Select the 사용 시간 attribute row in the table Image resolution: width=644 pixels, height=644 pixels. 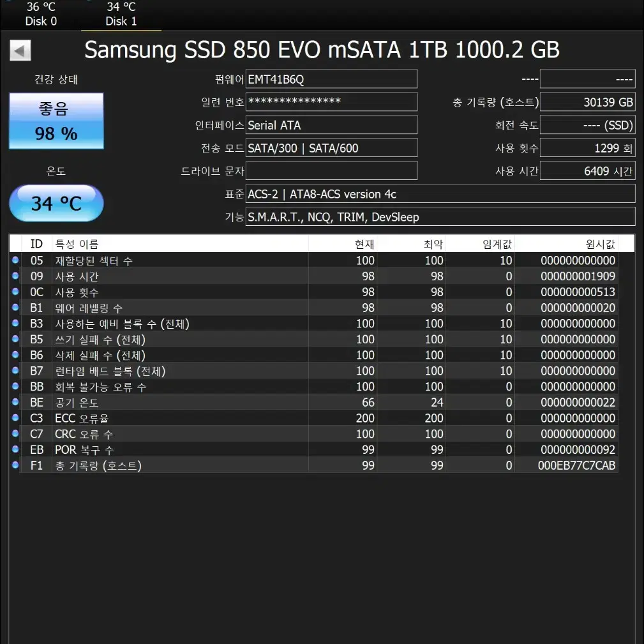click(x=314, y=276)
